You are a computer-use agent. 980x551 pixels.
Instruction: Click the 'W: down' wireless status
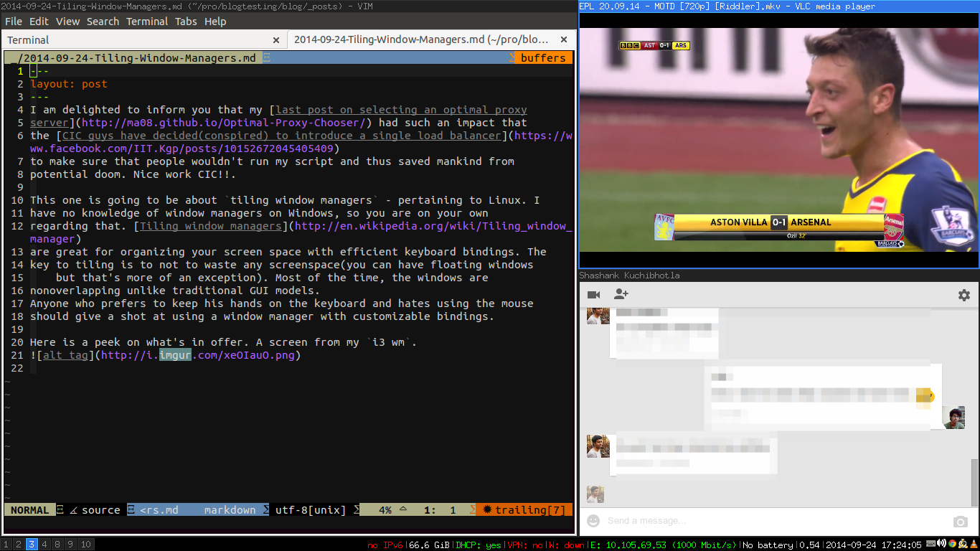coord(567,545)
